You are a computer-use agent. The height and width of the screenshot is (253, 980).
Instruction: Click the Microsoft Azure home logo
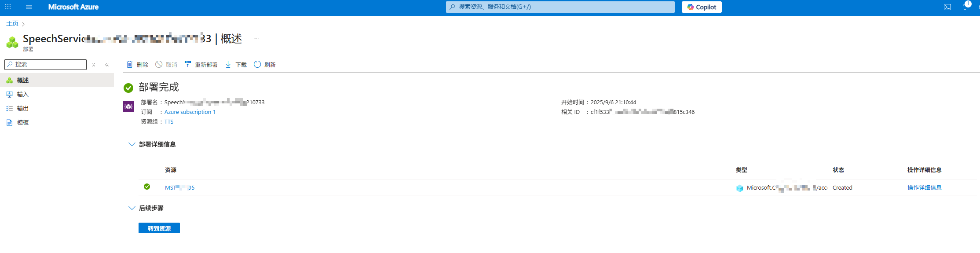click(x=73, y=7)
